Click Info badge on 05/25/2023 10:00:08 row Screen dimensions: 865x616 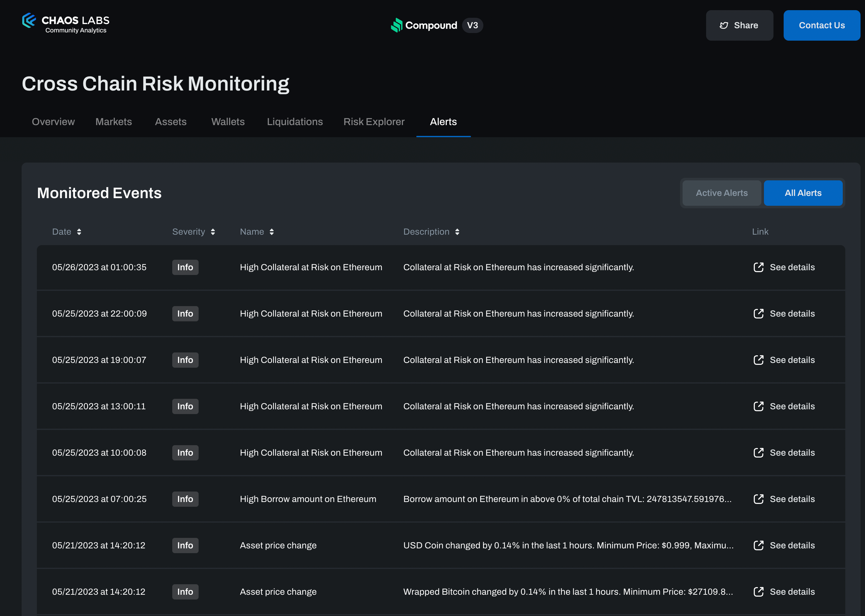pyautogui.click(x=185, y=453)
